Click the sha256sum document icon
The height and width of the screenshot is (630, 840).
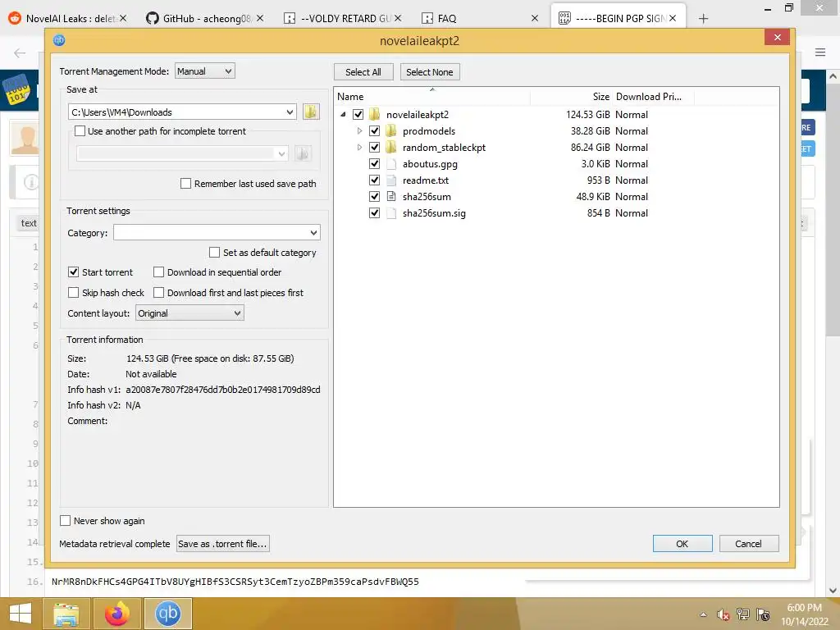pos(391,197)
